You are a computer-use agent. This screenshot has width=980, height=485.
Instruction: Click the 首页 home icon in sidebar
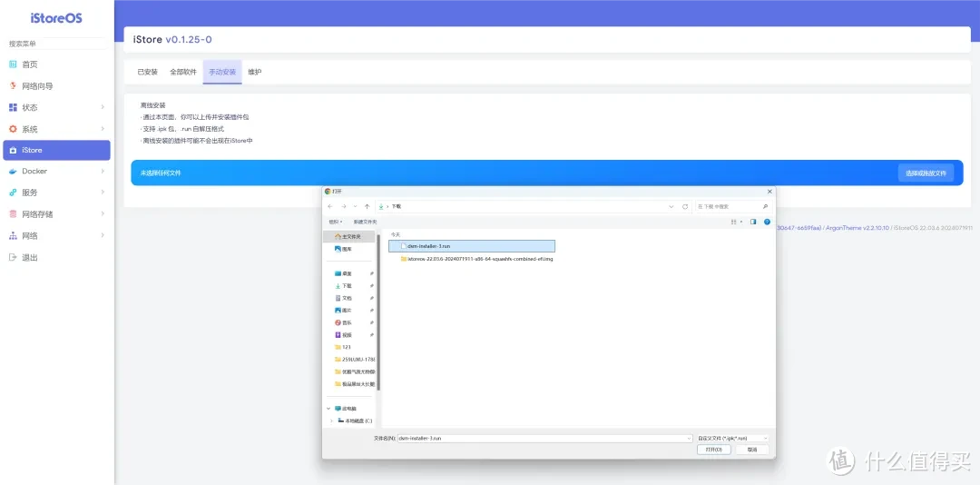tap(13, 64)
